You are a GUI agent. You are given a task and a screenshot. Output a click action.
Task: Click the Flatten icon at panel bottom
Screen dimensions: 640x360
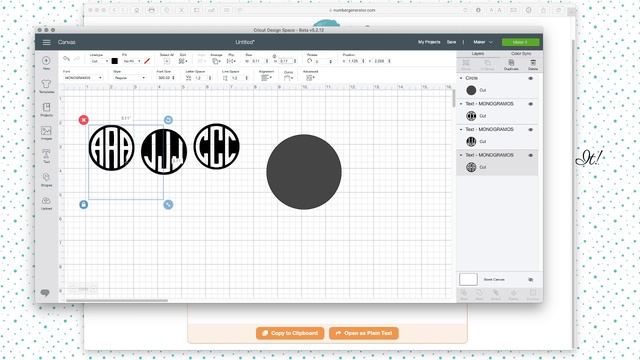pos(513,293)
